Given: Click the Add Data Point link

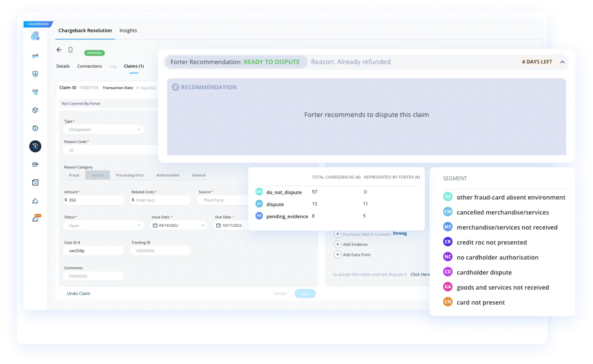Looking at the screenshot, I should (x=357, y=254).
